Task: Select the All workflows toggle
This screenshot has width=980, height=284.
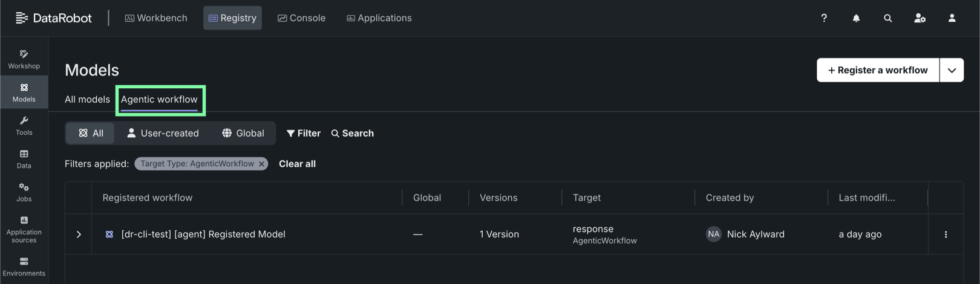Action: tap(91, 133)
